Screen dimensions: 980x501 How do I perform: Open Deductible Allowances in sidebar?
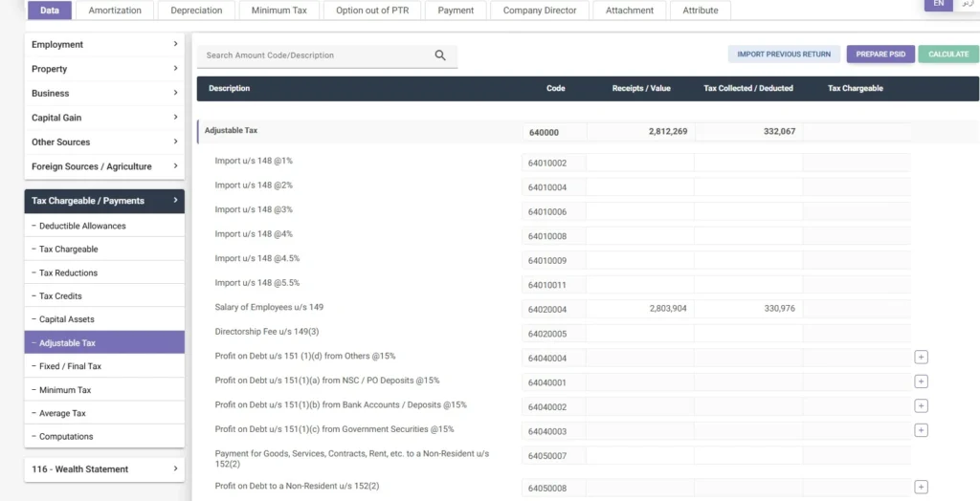(104, 226)
